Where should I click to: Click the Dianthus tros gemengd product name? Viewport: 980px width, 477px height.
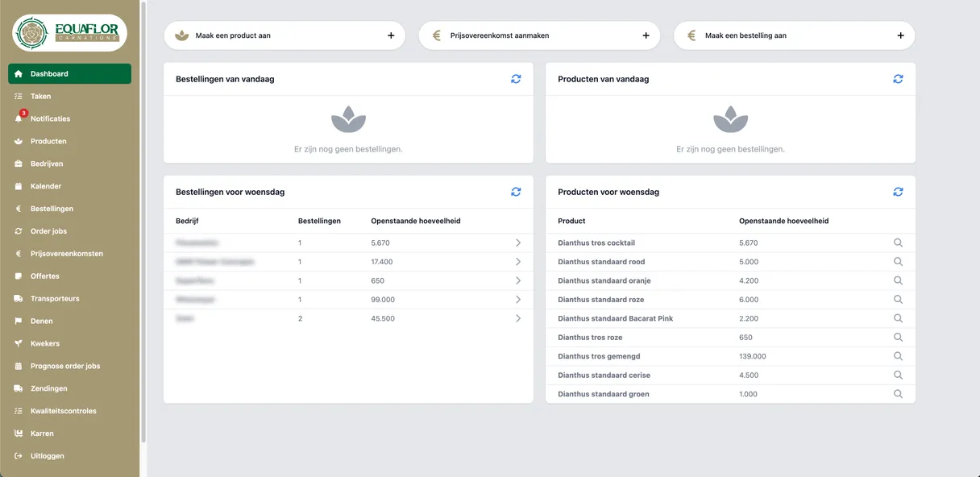click(599, 356)
